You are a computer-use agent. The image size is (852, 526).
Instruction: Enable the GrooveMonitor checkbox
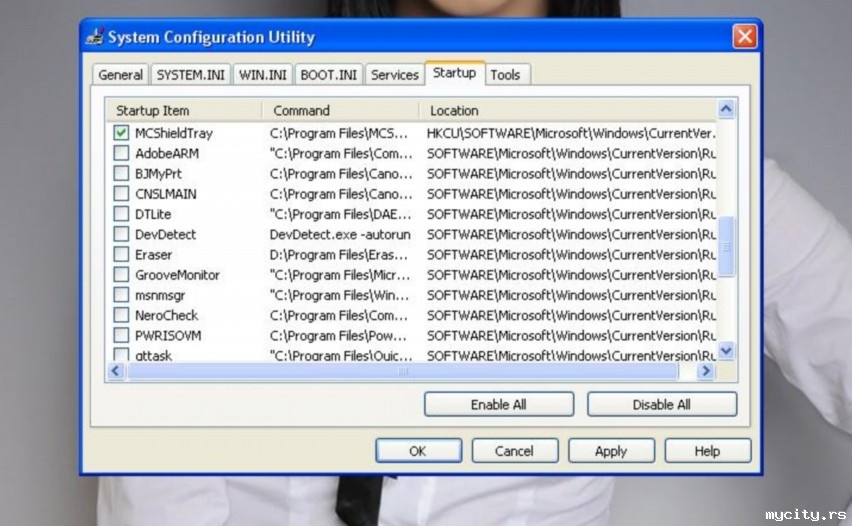121,274
